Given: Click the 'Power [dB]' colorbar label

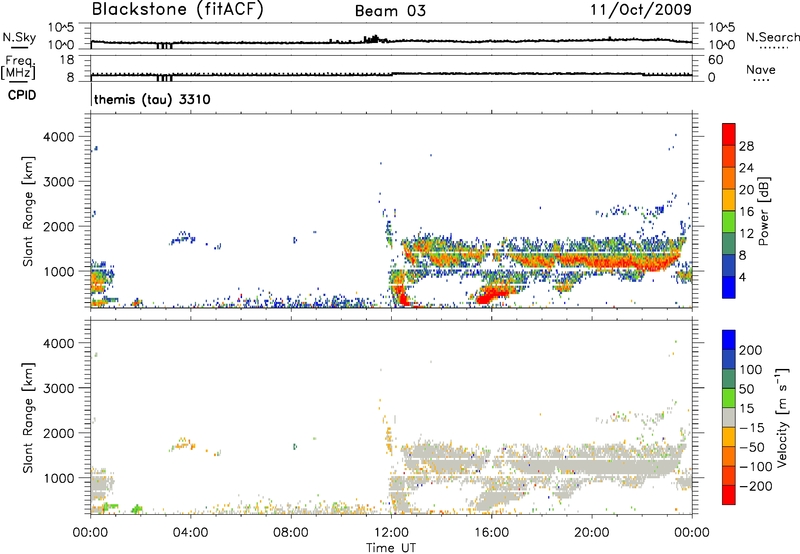Looking at the screenshot, I should [763, 211].
